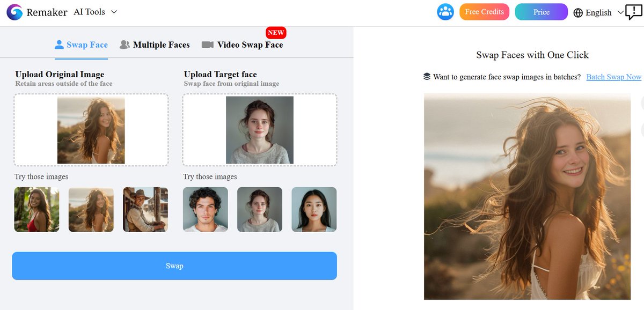Open the feedback speech bubble icon
Viewport: 644px width, 310px height.
click(x=634, y=11)
